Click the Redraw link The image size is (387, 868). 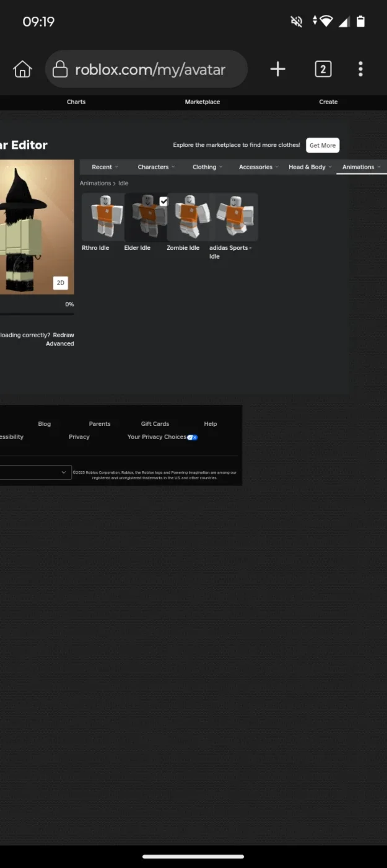pos(63,335)
